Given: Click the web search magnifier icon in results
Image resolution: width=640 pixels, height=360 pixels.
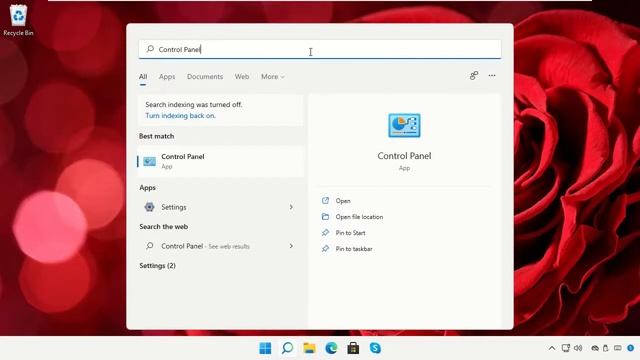Looking at the screenshot, I should 150,246.
